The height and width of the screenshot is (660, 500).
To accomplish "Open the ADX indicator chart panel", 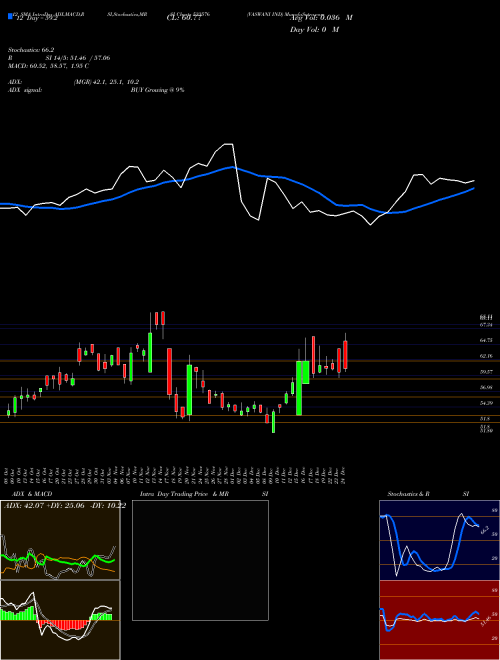I will point(60,540).
